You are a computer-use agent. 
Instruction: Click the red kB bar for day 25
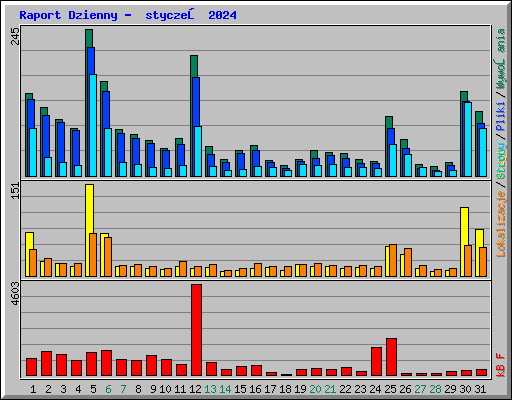pyautogui.click(x=391, y=357)
